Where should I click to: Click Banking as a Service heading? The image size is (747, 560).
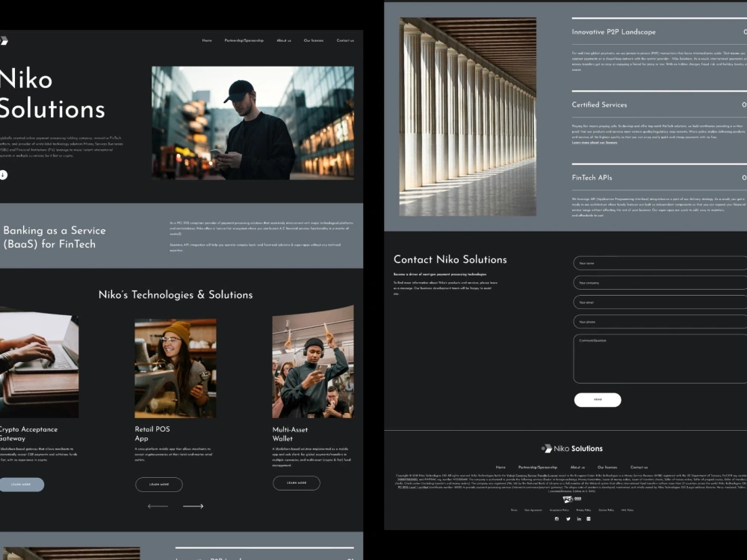tap(55, 237)
